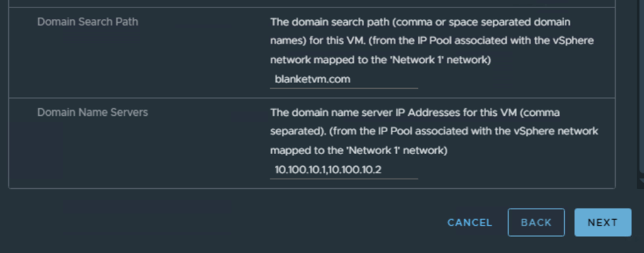Cancel the deployment wizard
The height and width of the screenshot is (253, 644).
pyautogui.click(x=469, y=222)
